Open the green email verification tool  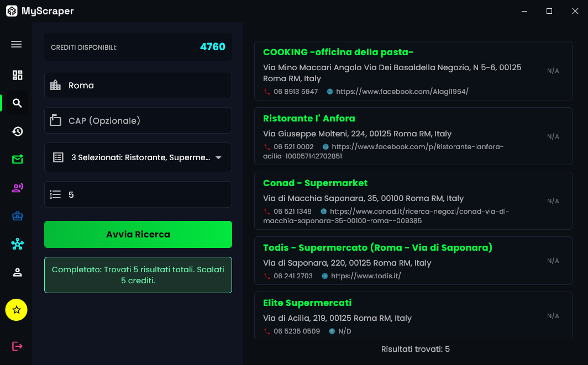[16, 160]
